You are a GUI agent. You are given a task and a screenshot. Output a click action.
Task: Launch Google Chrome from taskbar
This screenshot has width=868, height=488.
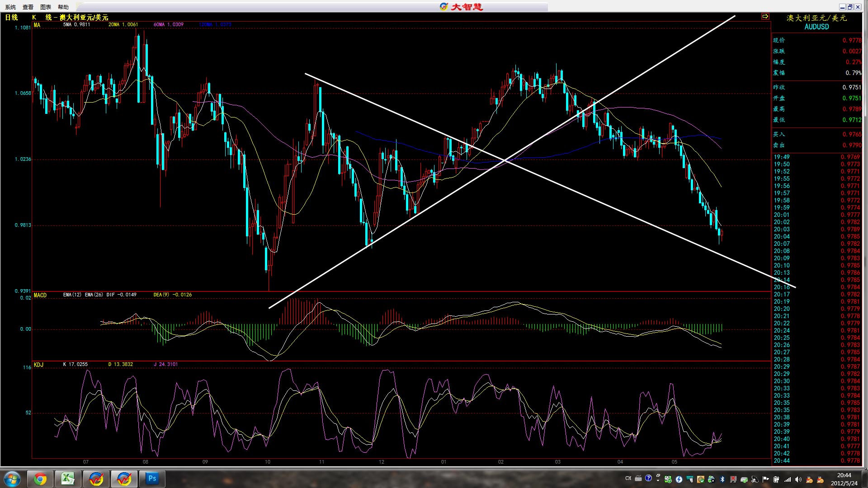[x=40, y=479]
